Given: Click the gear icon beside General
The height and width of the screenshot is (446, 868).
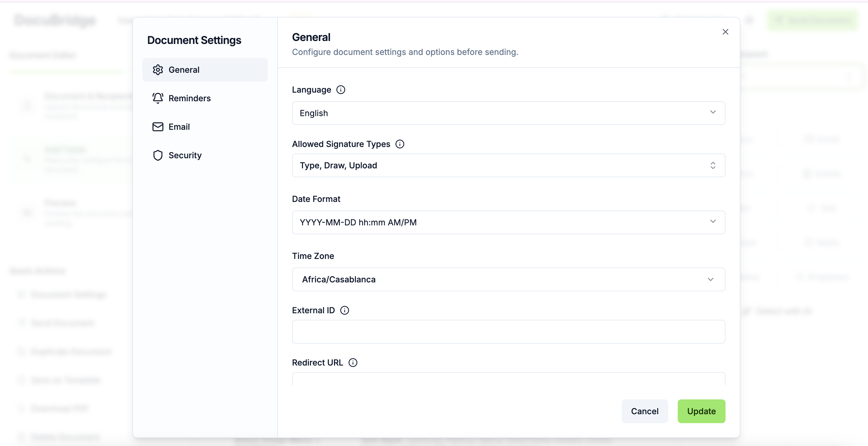Looking at the screenshot, I should tap(158, 70).
